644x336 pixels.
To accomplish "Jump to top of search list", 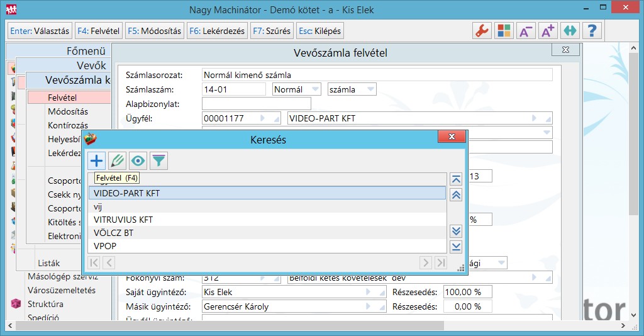I will tap(457, 180).
